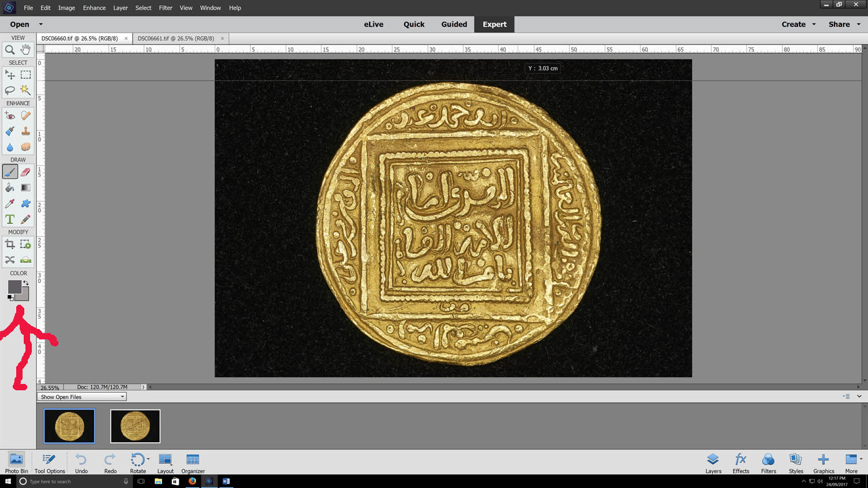Select the Crop tool
This screenshot has width=868, height=488.
coord(10,245)
